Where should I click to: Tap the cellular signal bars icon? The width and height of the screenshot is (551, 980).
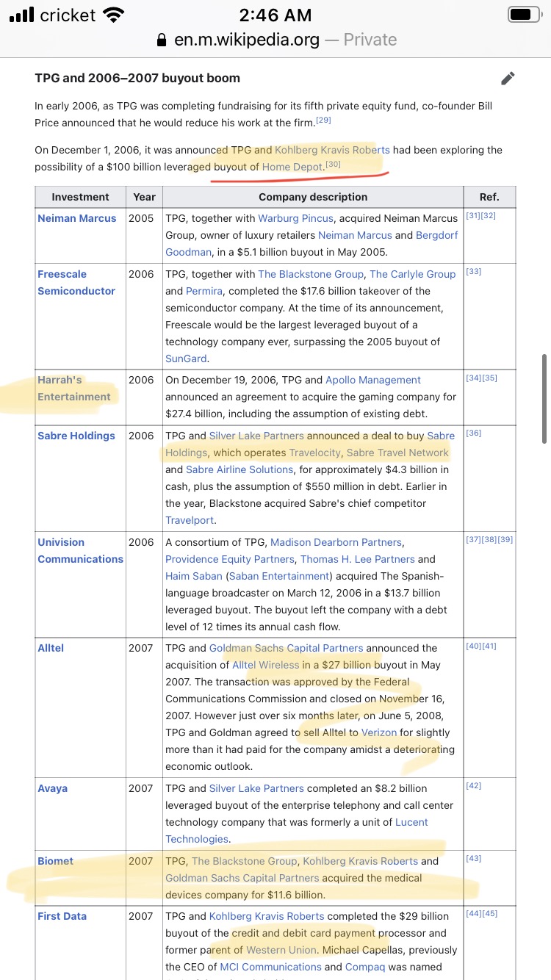pos(21,15)
